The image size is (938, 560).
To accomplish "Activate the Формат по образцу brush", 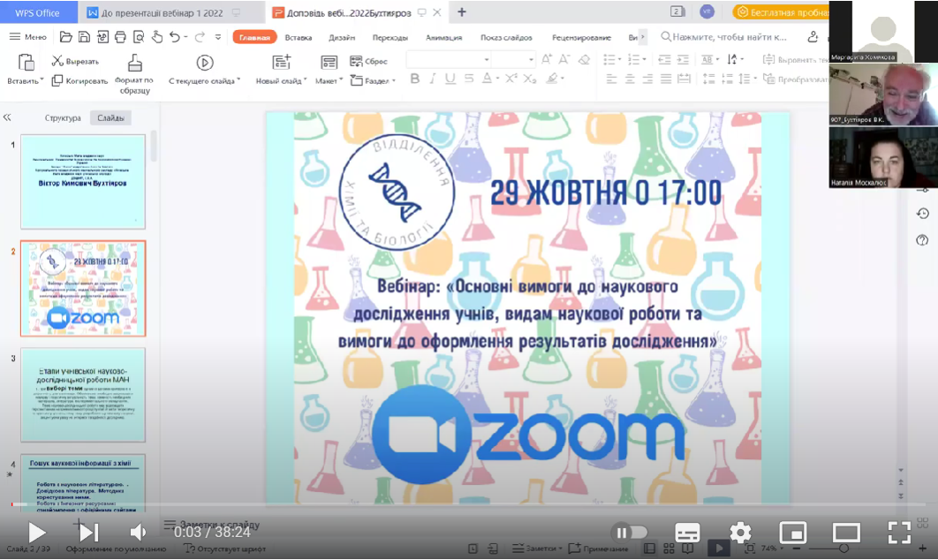I will [x=134, y=74].
